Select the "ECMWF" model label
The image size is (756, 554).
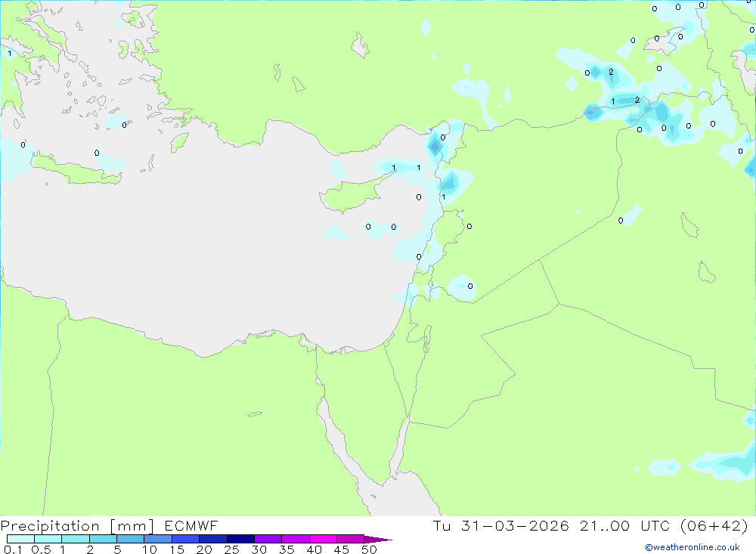click(x=191, y=525)
